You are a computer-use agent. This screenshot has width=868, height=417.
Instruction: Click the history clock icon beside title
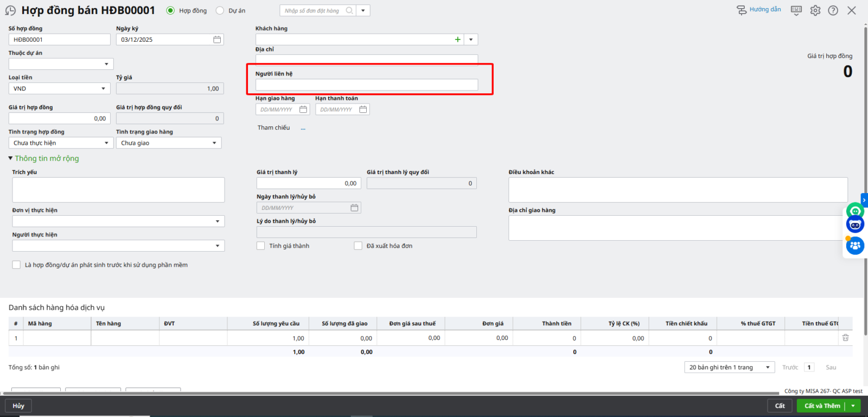click(x=10, y=11)
